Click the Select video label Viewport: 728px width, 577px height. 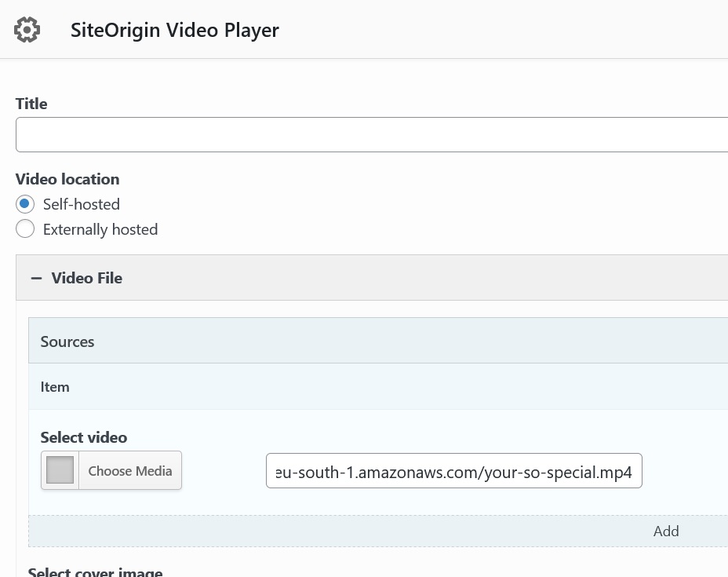pyautogui.click(x=84, y=437)
